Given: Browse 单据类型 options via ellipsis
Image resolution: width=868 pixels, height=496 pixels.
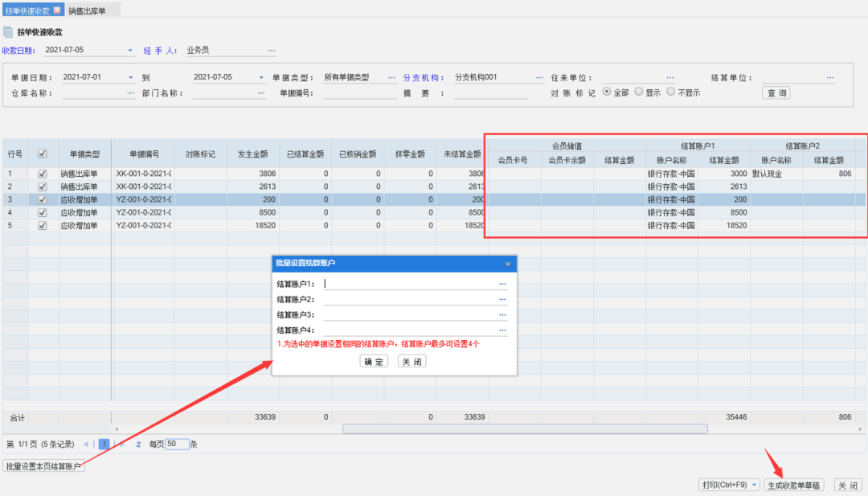Looking at the screenshot, I should tap(392, 77).
